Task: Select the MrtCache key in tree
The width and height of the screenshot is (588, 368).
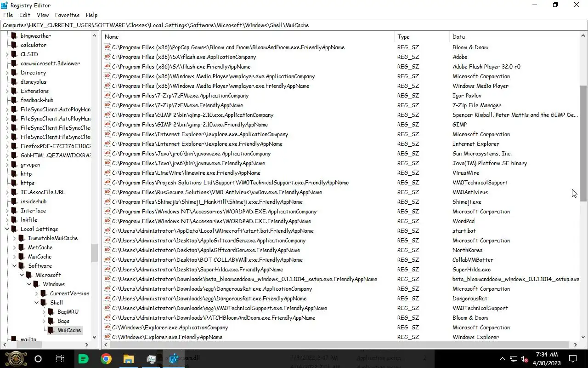Action: click(40, 247)
